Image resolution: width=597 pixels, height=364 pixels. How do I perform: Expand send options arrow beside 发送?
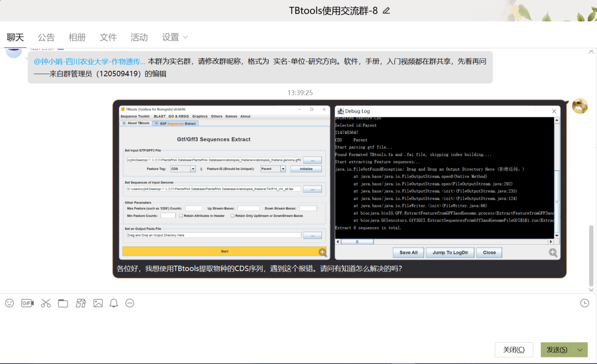(x=580, y=350)
